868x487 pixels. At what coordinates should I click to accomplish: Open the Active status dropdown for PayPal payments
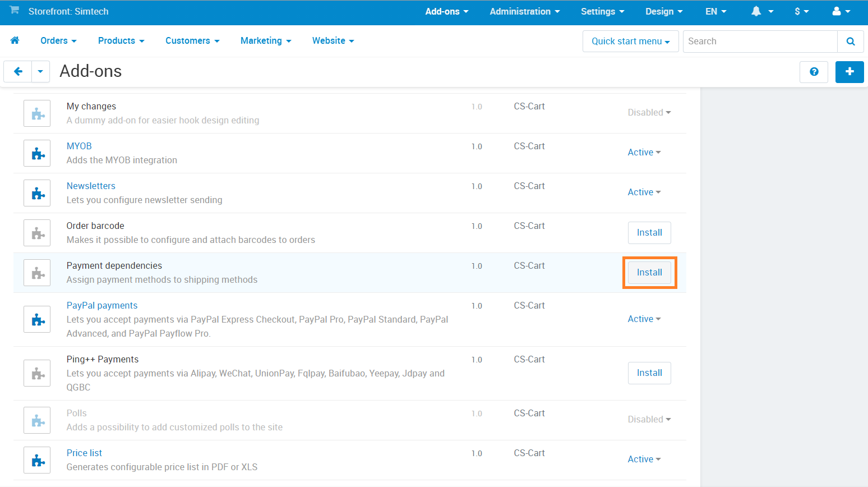point(644,319)
